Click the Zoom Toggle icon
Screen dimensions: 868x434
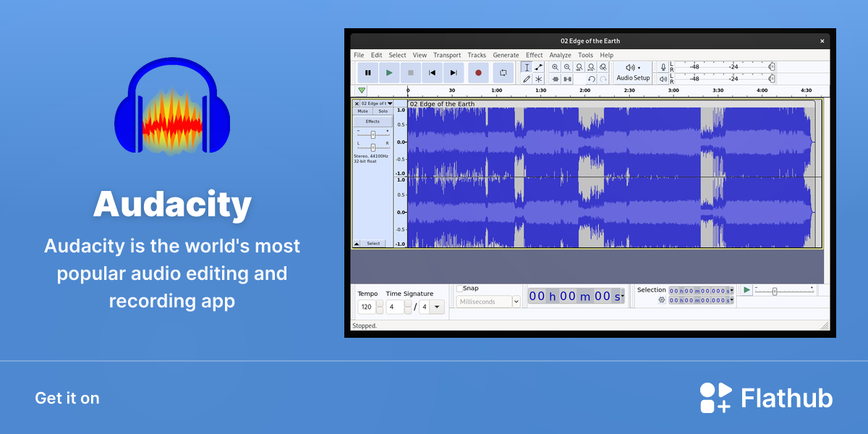click(603, 67)
